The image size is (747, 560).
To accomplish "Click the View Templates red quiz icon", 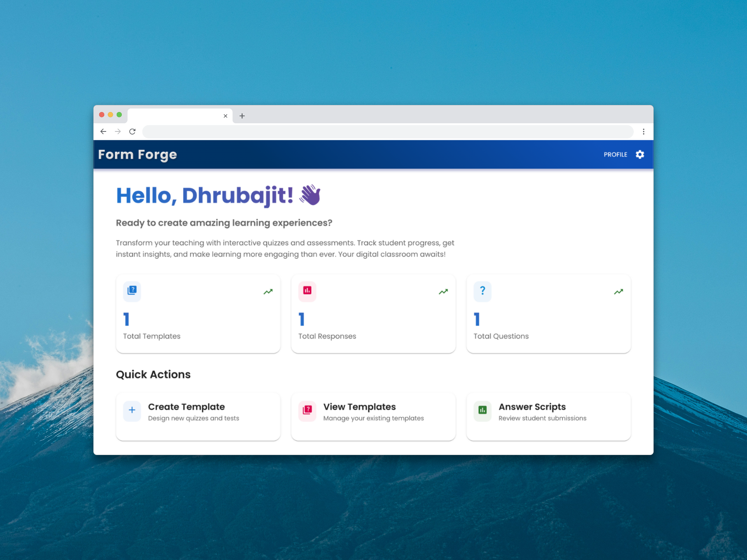I will 307,410.
